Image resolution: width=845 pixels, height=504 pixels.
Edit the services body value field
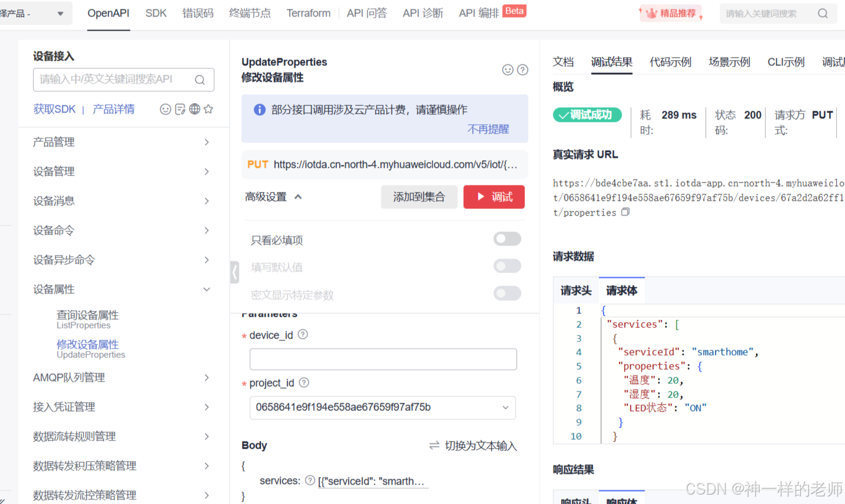373,482
